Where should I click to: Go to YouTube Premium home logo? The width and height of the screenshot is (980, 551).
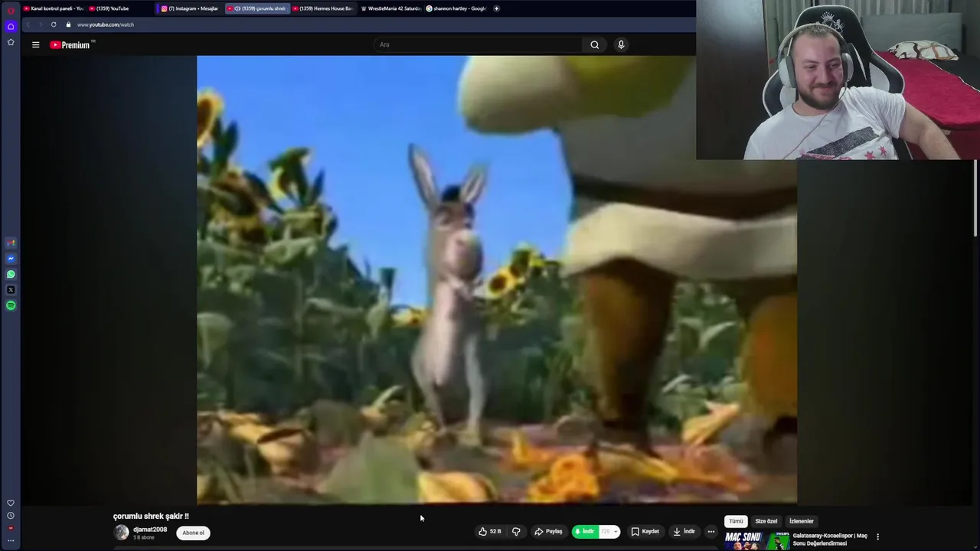(70, 44)
